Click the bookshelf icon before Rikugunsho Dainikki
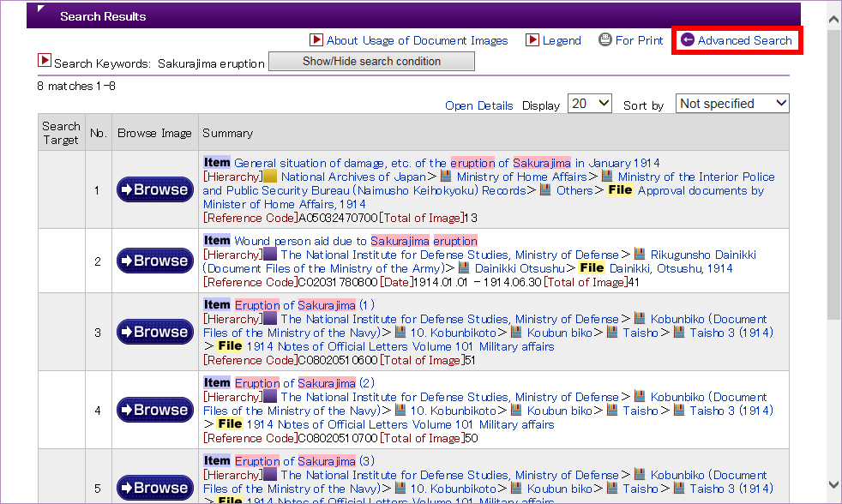The width and height of the screenshot is (842, 504). click(639, 254)
